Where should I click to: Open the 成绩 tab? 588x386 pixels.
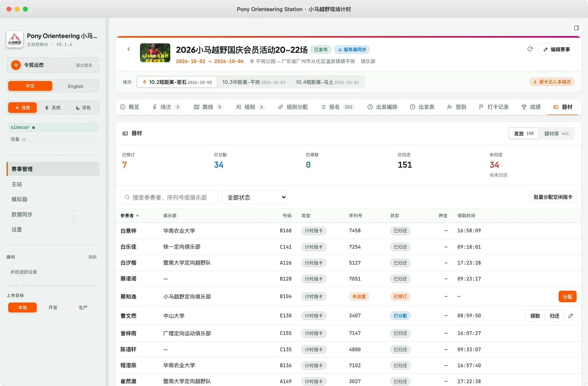coord(531,107)
